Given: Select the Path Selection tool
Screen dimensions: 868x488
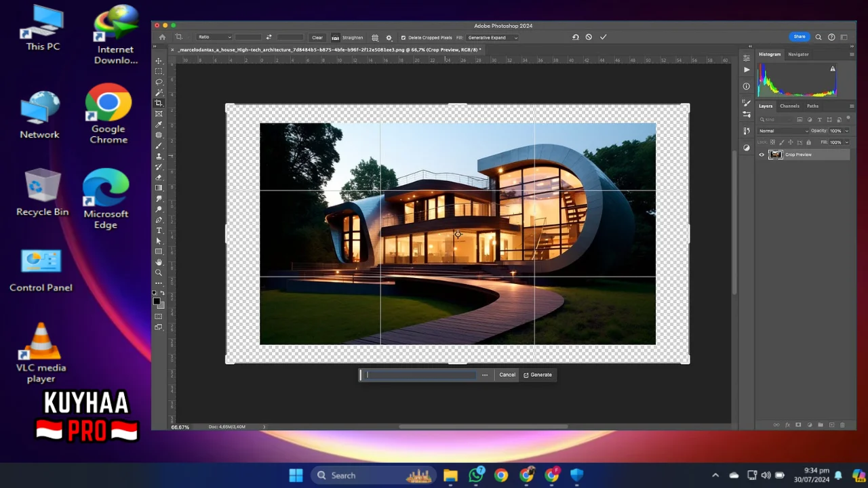Looking at the screenshot, I should click(x=159, y=241).
